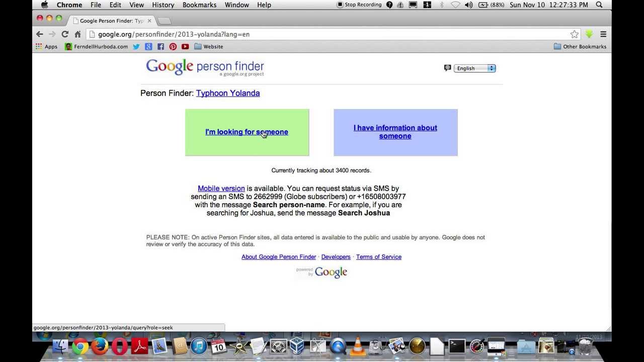The width and height of the screenshot is (644, 362).
Task: Open the language dropdown set to English
Action: pos(474,68)
